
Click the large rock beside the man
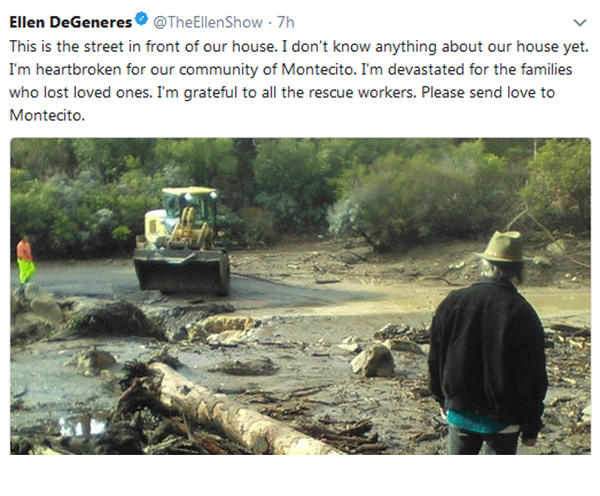(x=372, y=361)
